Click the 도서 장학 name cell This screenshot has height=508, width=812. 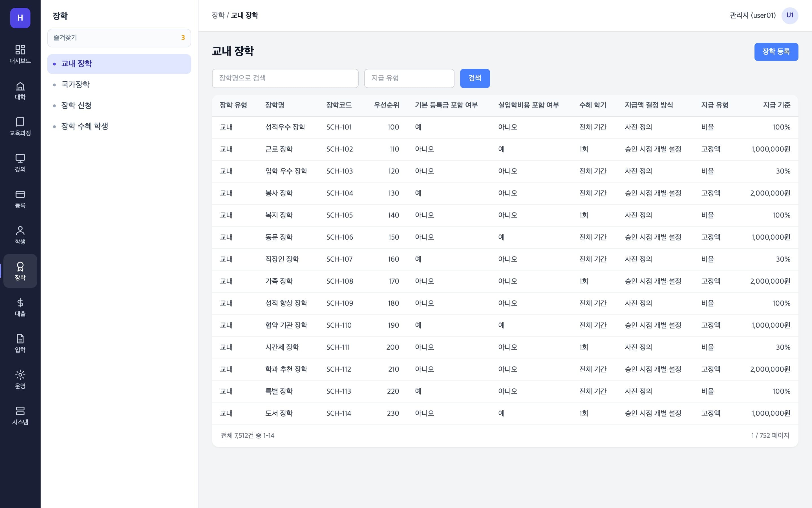279,413
